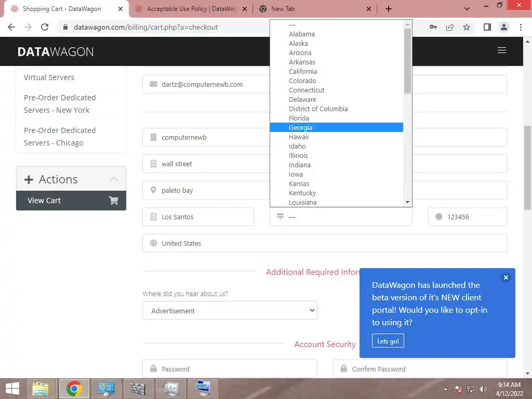The height and width of the screenshot is (399, 532).
Task: Click the Password input field
Action: coord(230,368)
